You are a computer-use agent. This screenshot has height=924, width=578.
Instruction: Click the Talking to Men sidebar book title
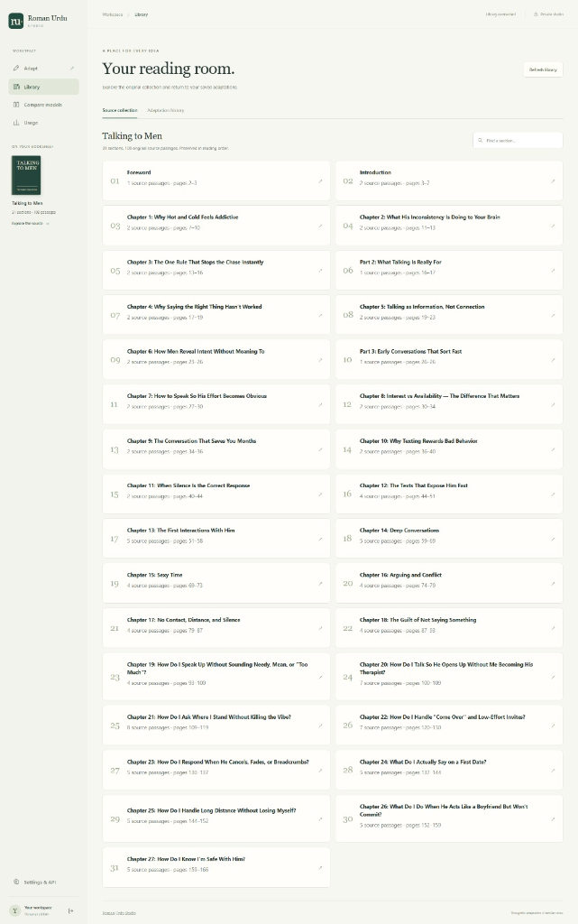click(27, 203)
